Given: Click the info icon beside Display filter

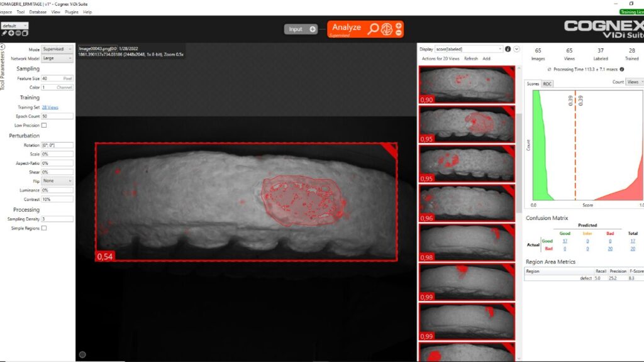Looking at the screenshot, I should [x=508, y=49].
